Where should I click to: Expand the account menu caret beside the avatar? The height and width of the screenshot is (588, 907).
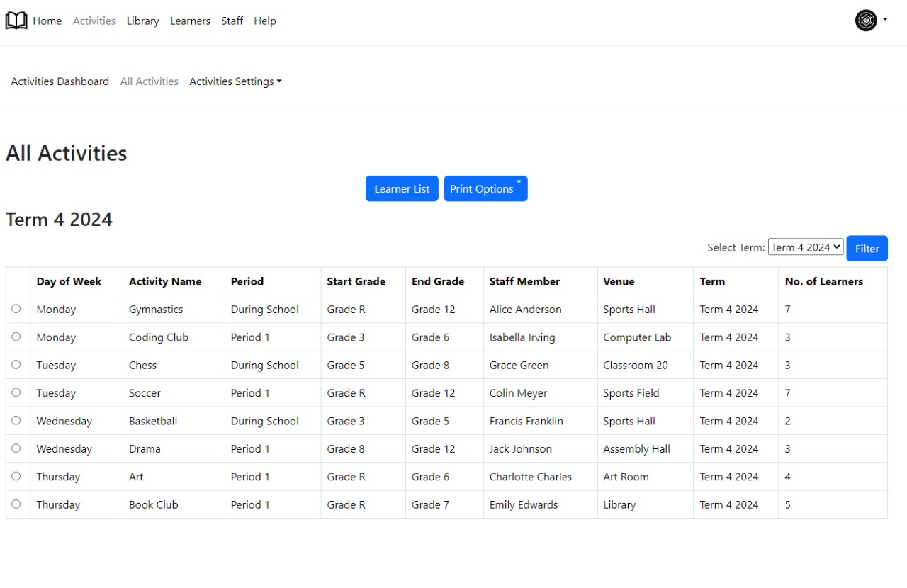tap(884, 21)
